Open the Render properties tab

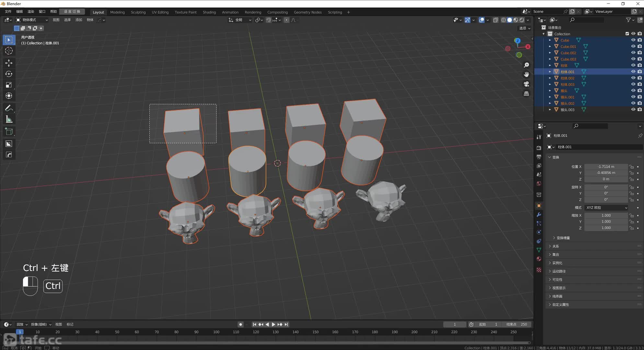coord(539,148)
